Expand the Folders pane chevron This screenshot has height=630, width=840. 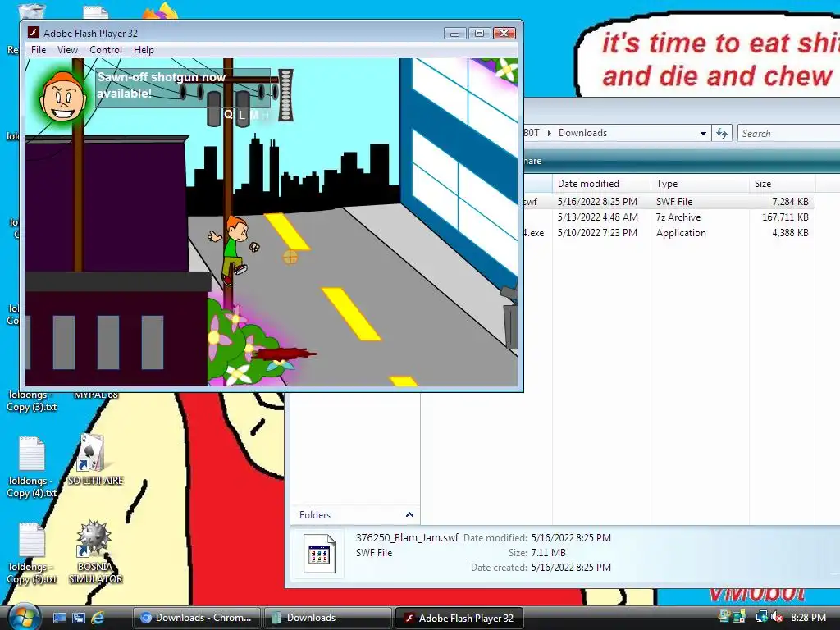tap(410, 515)
